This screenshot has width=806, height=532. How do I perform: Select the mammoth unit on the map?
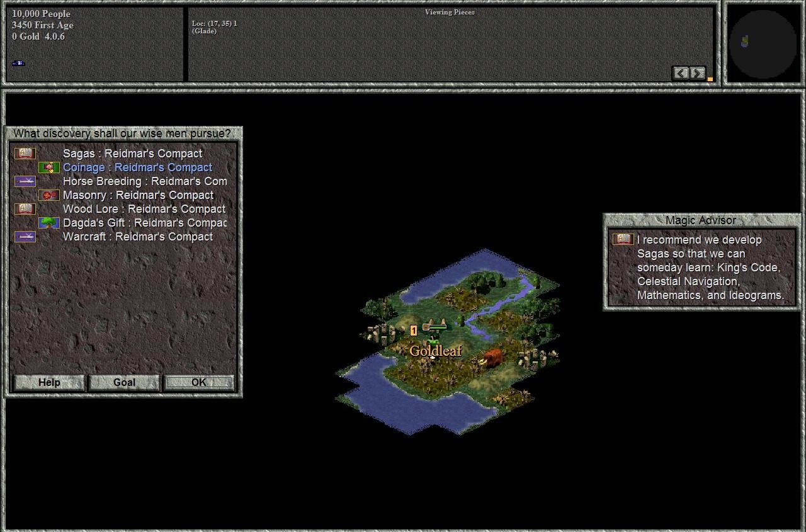coord(491,358)
